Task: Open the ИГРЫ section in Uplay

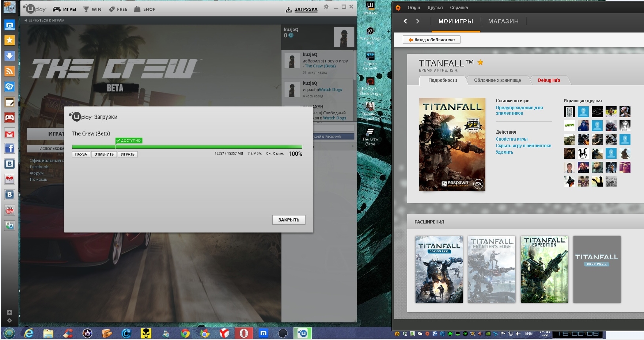Action: click(x=65, y=9)
